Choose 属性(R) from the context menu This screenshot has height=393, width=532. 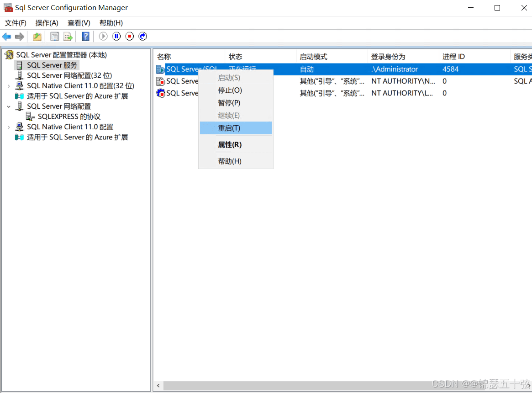236,145
